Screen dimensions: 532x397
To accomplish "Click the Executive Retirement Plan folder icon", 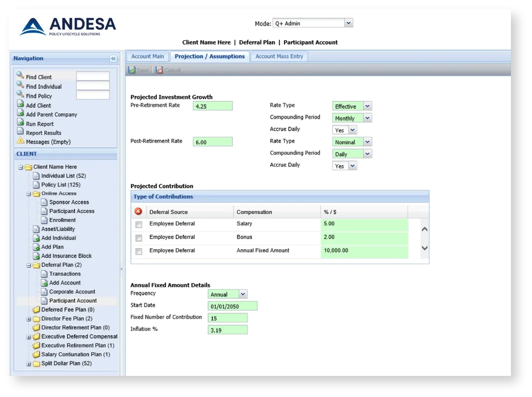I will tap(36, 345).
